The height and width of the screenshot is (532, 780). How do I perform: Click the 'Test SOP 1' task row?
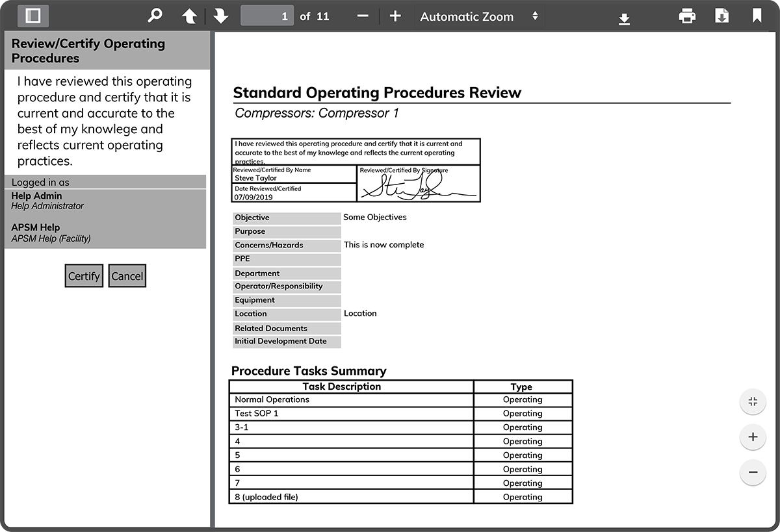(401, 414)
